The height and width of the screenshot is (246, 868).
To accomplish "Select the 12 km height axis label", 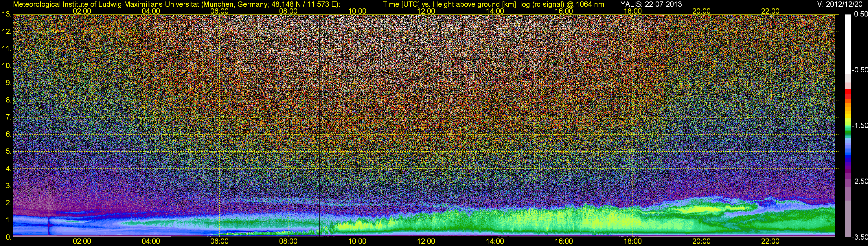I will 6,32.
